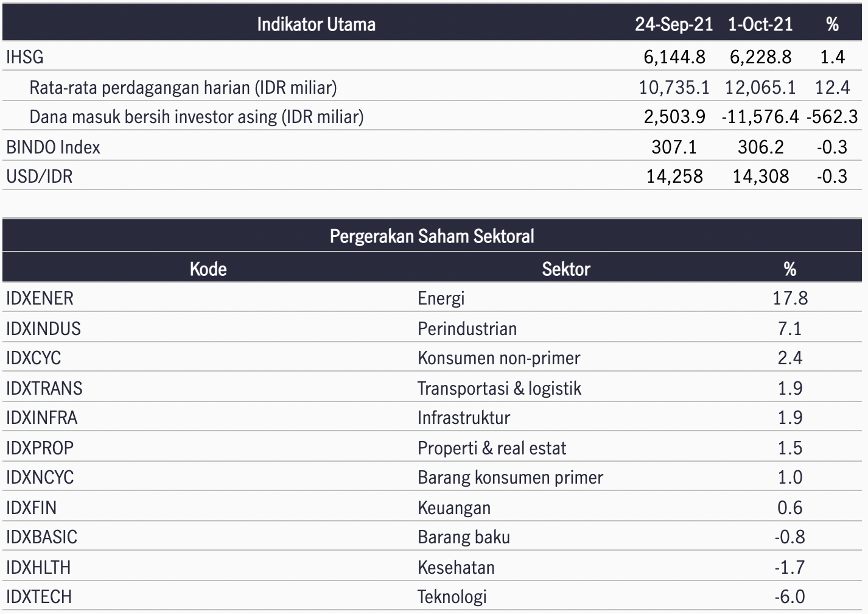The width and height of the screenshot is (868, 614).
Task: Select Teknologi change value -6.0
Action: click(790, 597)
